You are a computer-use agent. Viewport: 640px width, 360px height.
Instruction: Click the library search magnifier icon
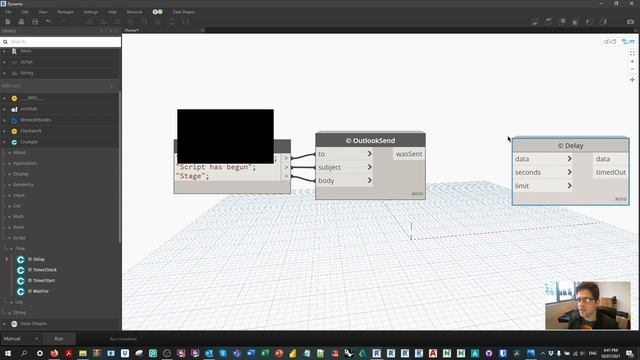coord(5,42)
